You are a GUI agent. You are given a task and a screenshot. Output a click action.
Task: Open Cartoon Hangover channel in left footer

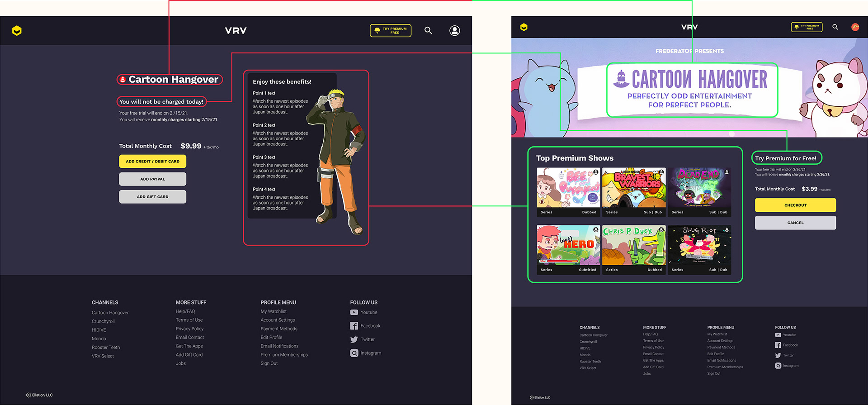(x=110, y=313)
